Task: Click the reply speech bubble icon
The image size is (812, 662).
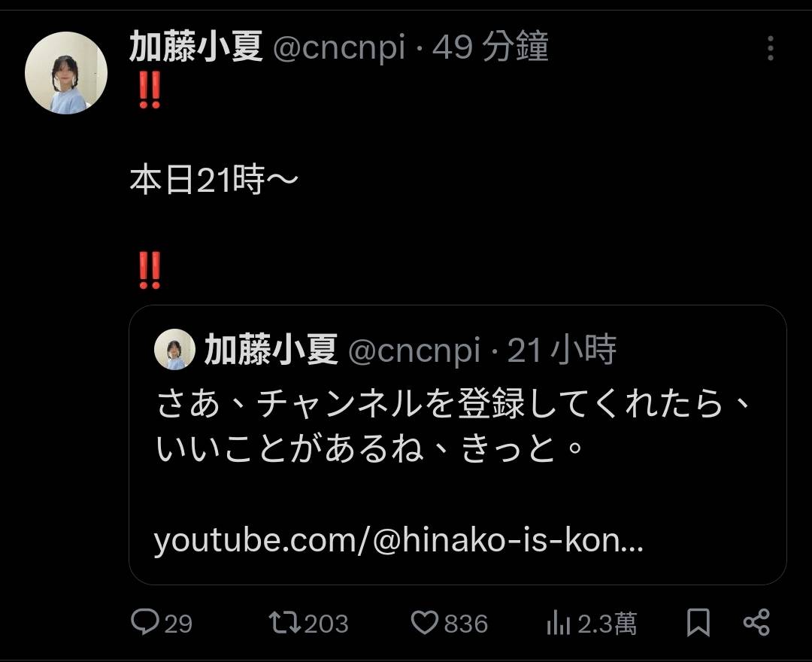Action: point(144,622)
